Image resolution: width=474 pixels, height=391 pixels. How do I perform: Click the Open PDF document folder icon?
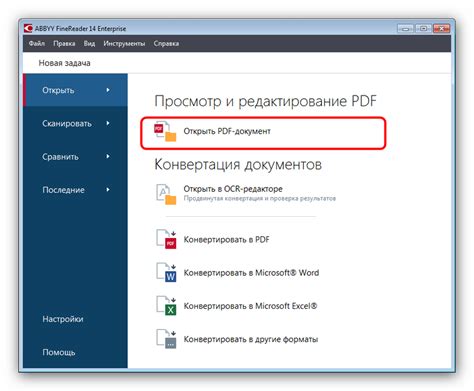coord(165,131)
